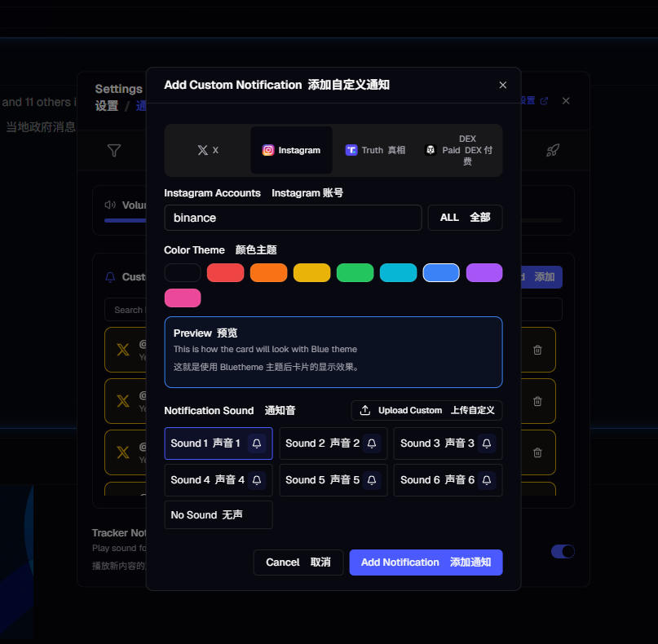This screenshot has width=658, height=644.
Task: Open the Truth platform tab
Action: (x=375, y=150)
